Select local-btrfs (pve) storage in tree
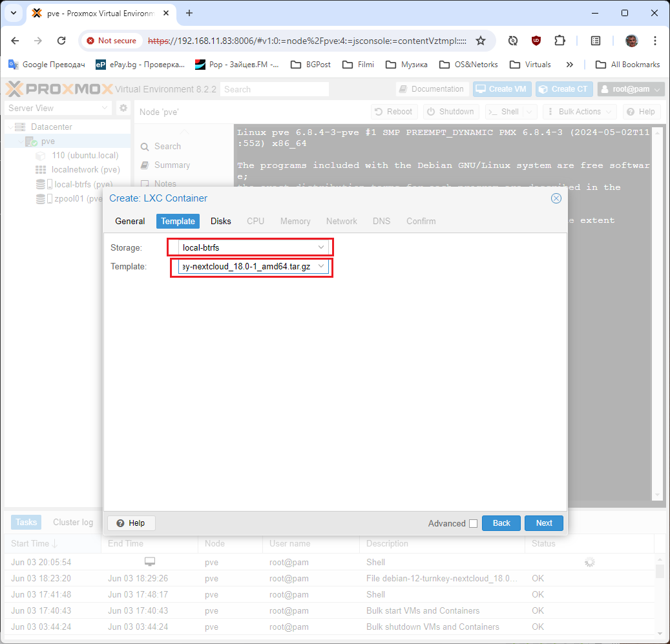 tap(83, 184)
